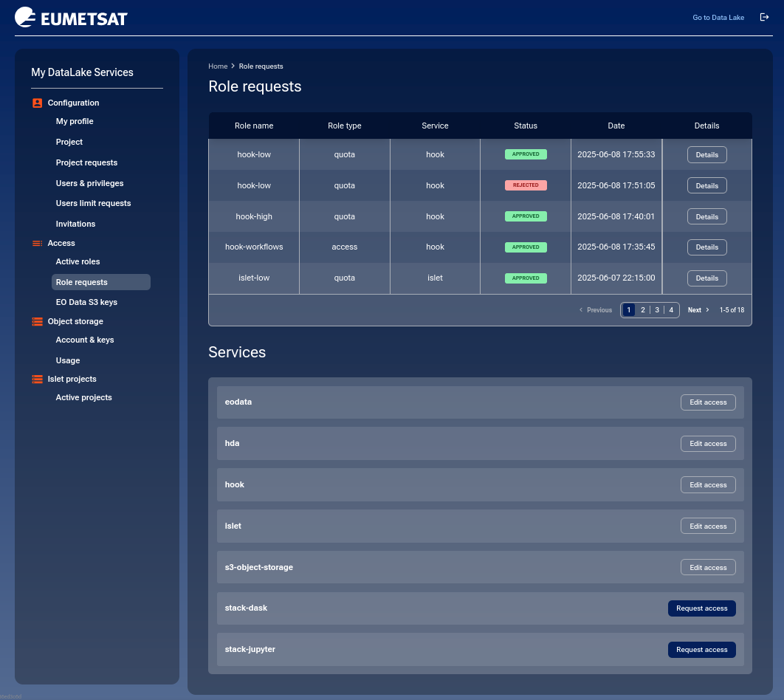The image size is (784, 700).
Task: Select page 2 in pagination
Action: tap(642, 310)
